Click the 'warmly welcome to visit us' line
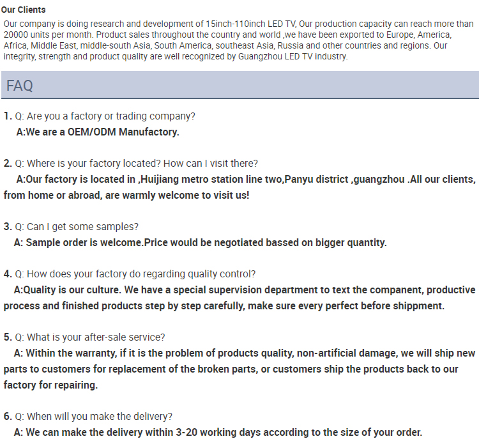 coord(126,196)
